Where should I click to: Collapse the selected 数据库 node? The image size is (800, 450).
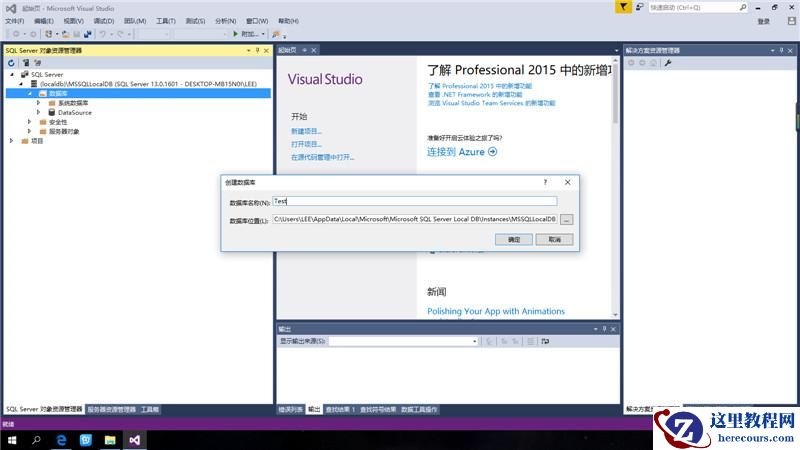click(x=30, y=93)
